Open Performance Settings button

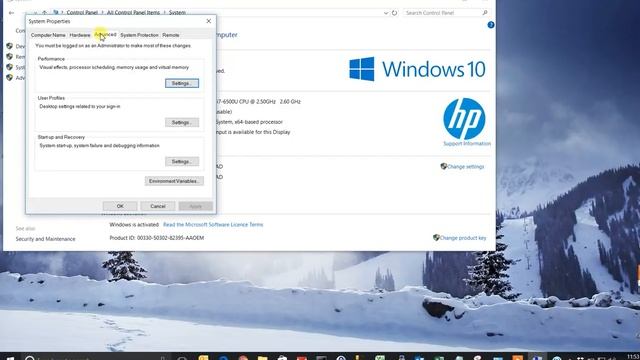182,83
